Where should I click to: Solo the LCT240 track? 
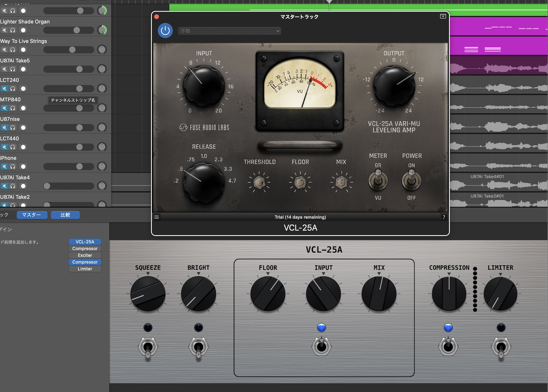[13, 89]
